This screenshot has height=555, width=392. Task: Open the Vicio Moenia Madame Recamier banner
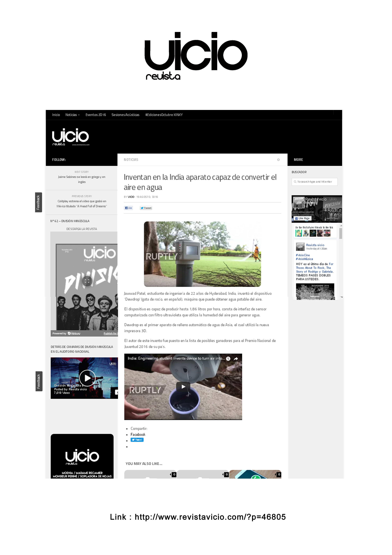point(82,456)
